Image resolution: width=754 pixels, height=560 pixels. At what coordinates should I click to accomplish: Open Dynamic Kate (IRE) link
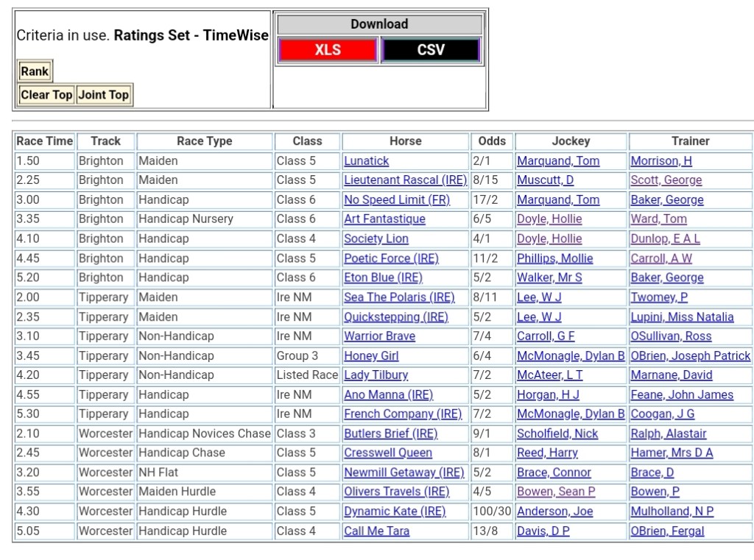point(395,511)
